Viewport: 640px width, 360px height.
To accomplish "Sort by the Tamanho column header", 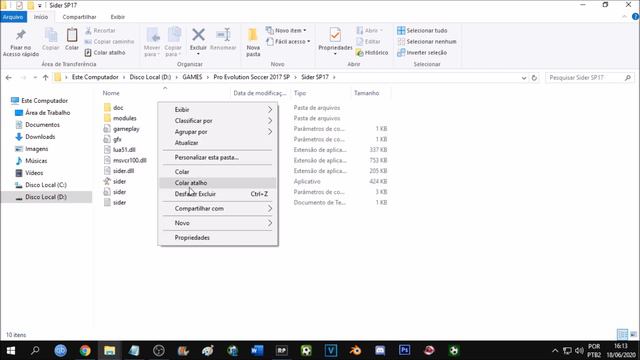I will coord(367,93).
